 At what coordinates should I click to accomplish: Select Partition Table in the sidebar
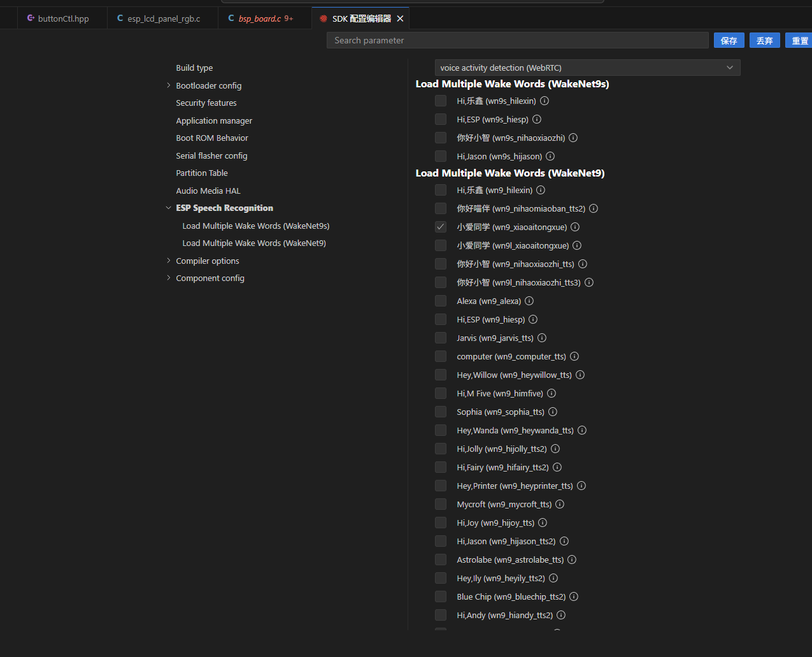[202, 173]
